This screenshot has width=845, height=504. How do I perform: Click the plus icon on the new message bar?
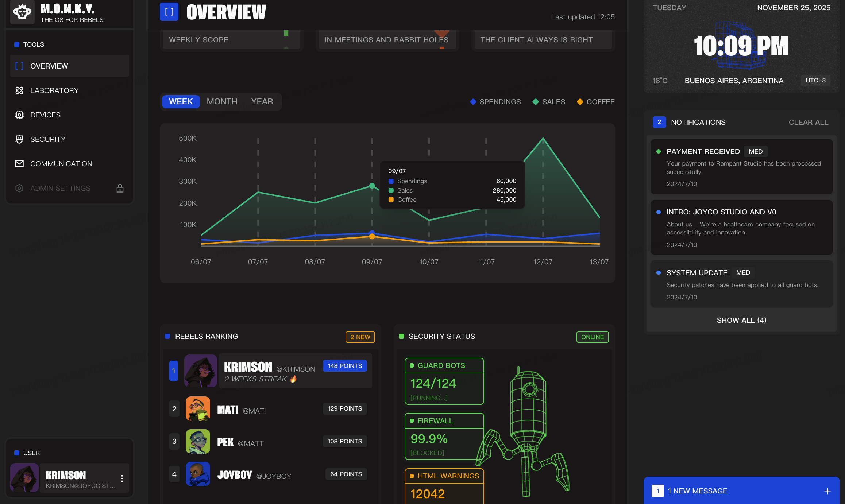tap(827, 491)
